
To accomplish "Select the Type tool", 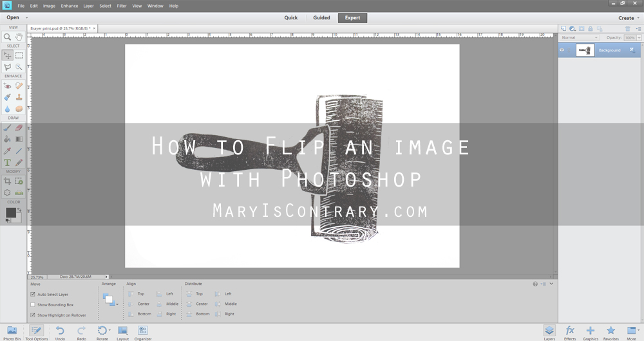I will (x=7, y=163).
